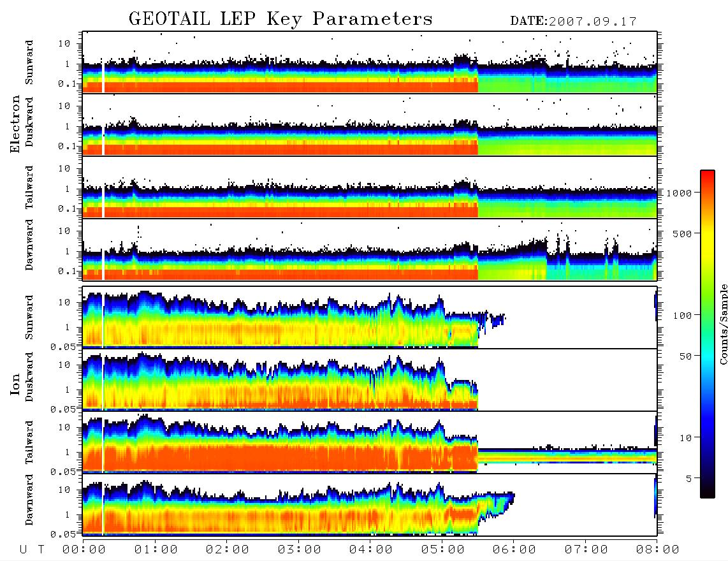
Task: Click the 02:00 time tick label
Action: [x=228, y=550]
